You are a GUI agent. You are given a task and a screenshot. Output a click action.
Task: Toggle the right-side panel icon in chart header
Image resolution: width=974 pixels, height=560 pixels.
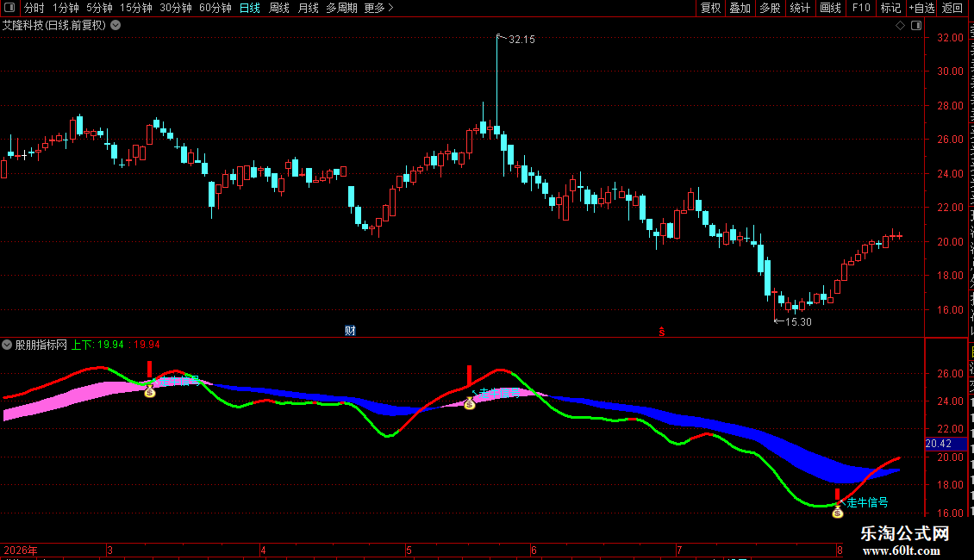point(916,26)
